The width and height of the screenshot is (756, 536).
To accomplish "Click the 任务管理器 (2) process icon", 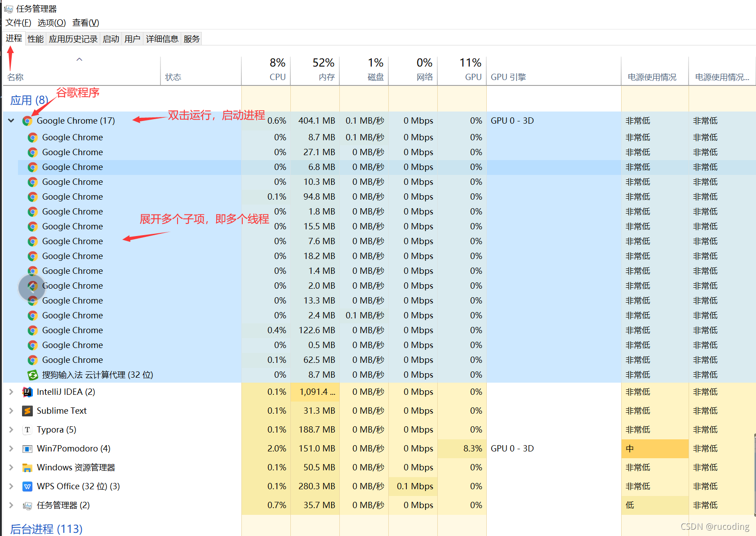I will (x=27, y=505).
